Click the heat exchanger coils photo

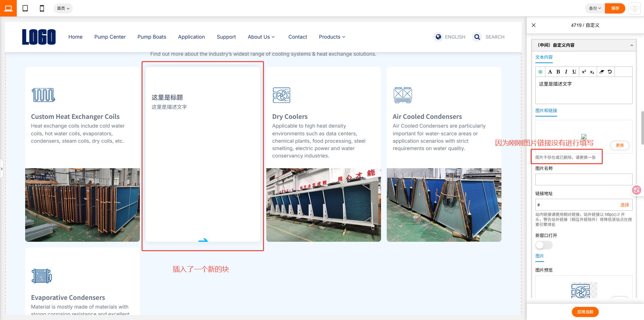[x=83, y=205]
